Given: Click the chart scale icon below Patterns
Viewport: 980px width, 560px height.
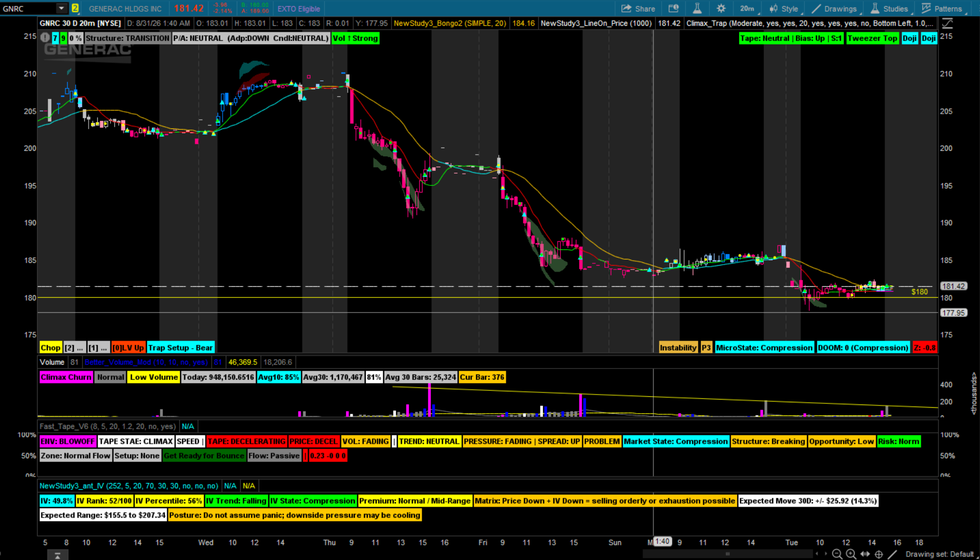Looking at the screenshot, I should click(x=948, y=23).
